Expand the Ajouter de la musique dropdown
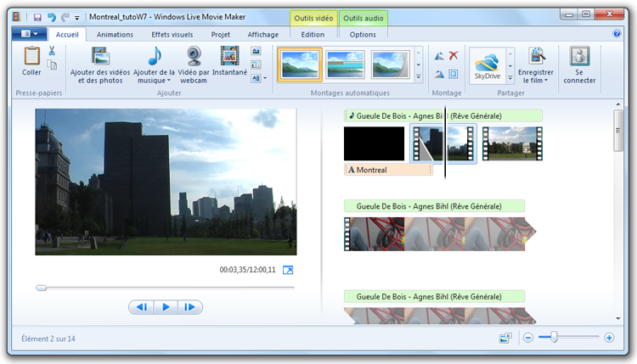637x364 pixels. click(157, 81)
